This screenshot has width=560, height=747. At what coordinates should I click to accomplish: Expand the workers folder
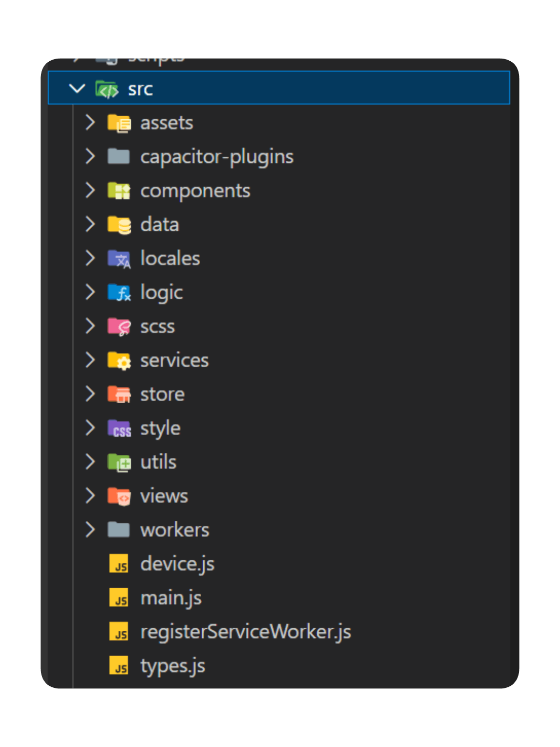click(x=89, y=530)
